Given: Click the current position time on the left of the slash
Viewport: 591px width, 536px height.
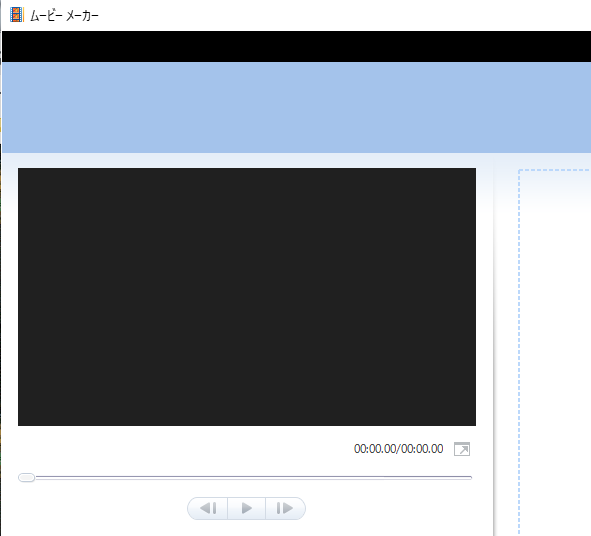Looking at the screenshot, I should coord(375,449).
